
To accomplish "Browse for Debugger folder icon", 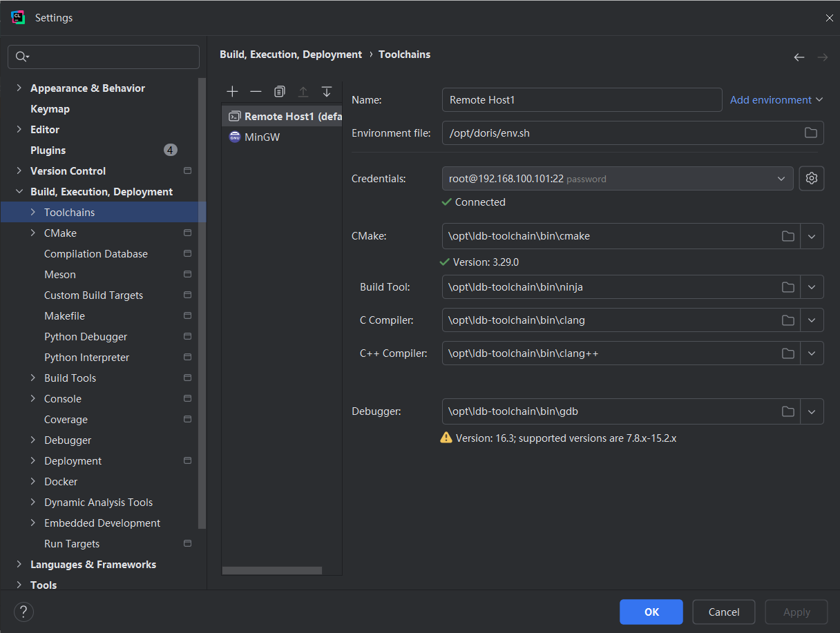I will coord(787,411).
